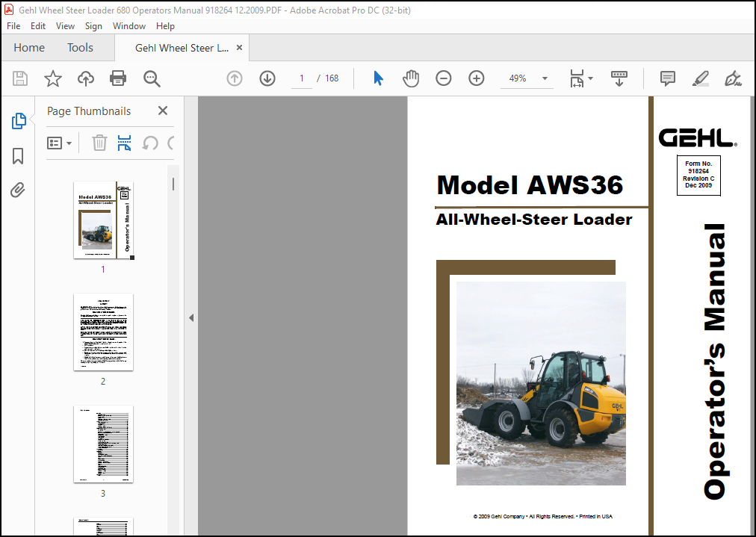Click the total page count 168
Image resolution: width=756 pixels, height=537 pixels.
coord(332,78)
